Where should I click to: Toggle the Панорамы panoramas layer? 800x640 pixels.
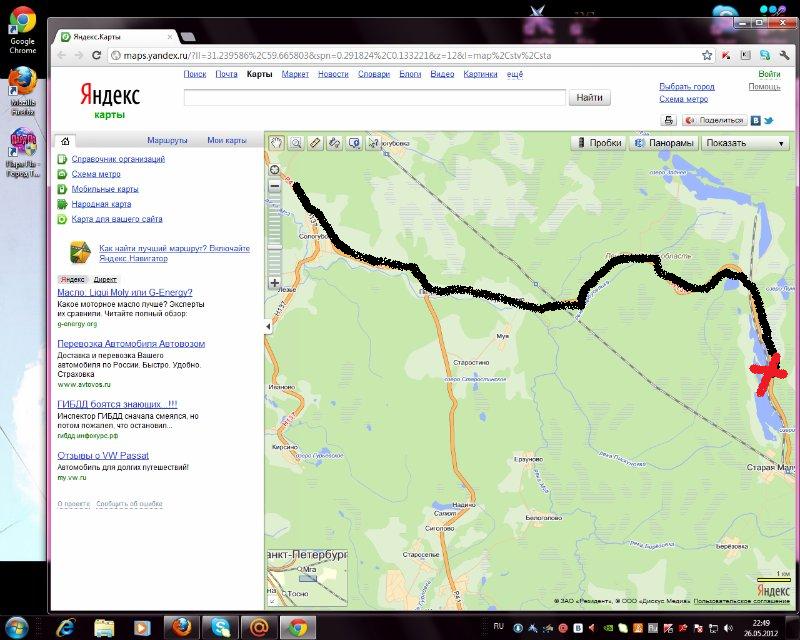click(664, 143)
